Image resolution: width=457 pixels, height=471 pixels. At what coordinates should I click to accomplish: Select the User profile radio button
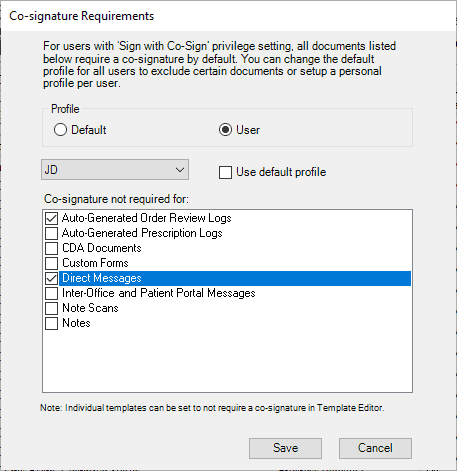[x=225, y=130]
